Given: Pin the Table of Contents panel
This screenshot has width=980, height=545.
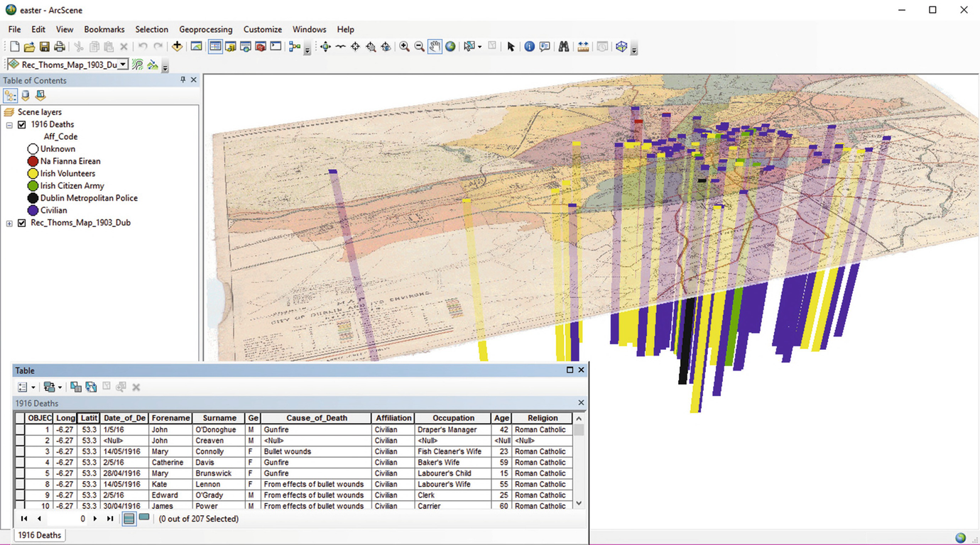Looking at the screenshot, I should click(183, 80).
